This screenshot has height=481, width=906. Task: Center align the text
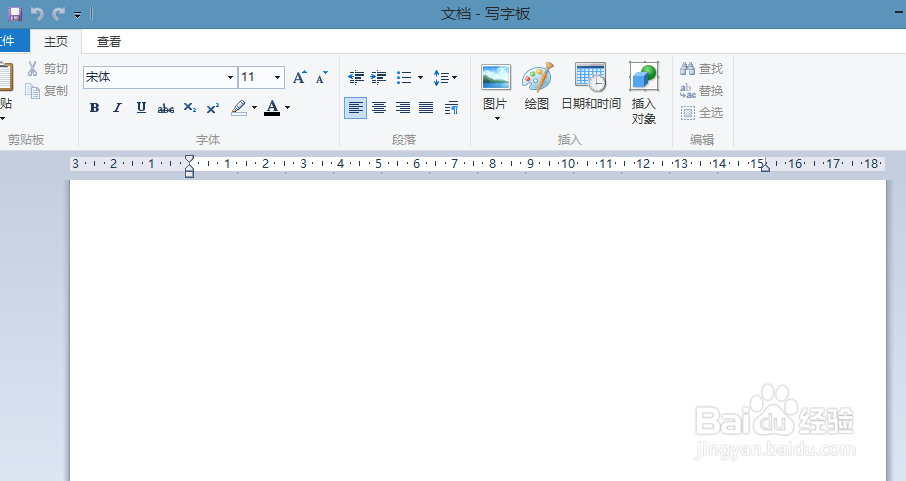379,108
